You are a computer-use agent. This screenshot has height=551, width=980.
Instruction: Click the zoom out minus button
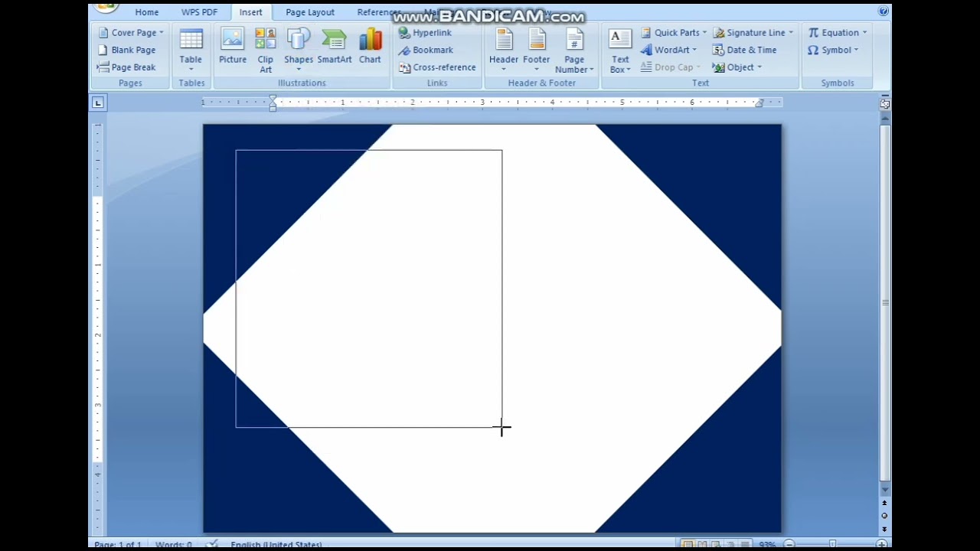tap(789, 545)
